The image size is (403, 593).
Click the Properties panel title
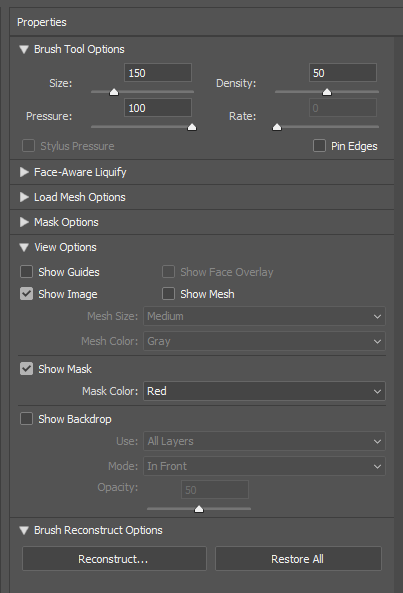42,22
